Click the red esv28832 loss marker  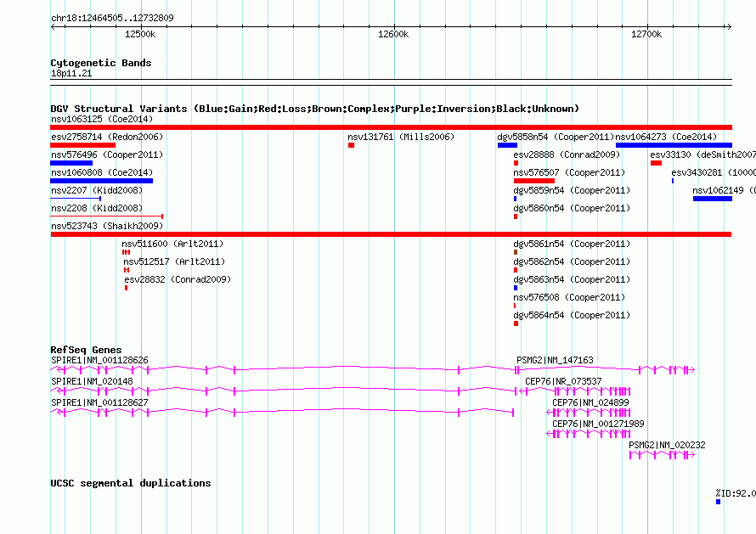click(127, 288)
